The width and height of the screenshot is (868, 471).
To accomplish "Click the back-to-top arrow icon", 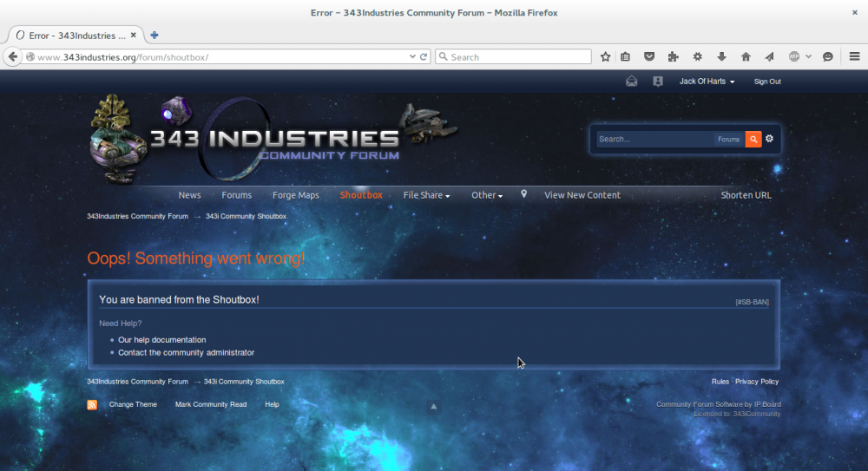I will coord(433,407).
